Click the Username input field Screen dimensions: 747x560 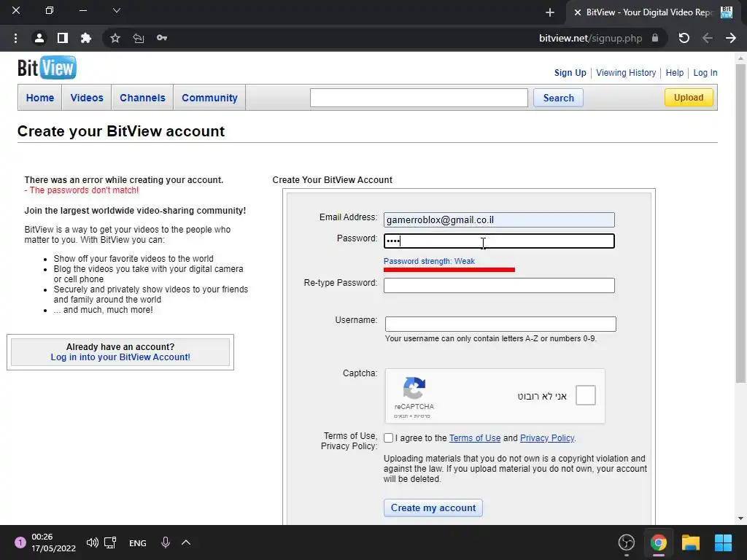click(500, 324)
